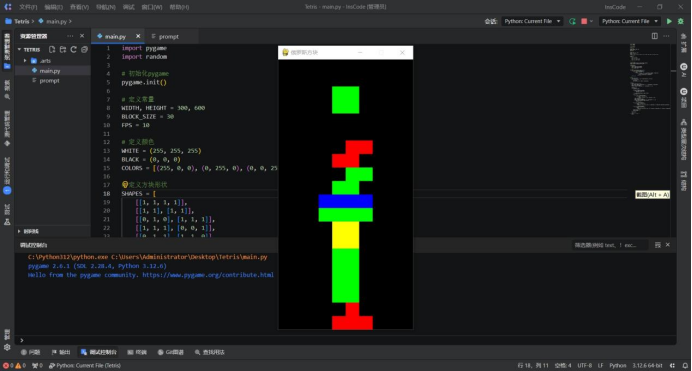This screenshot has width=692, height=371.
Task: Select main.py in the file tree
Action: (x=53, y=71)
